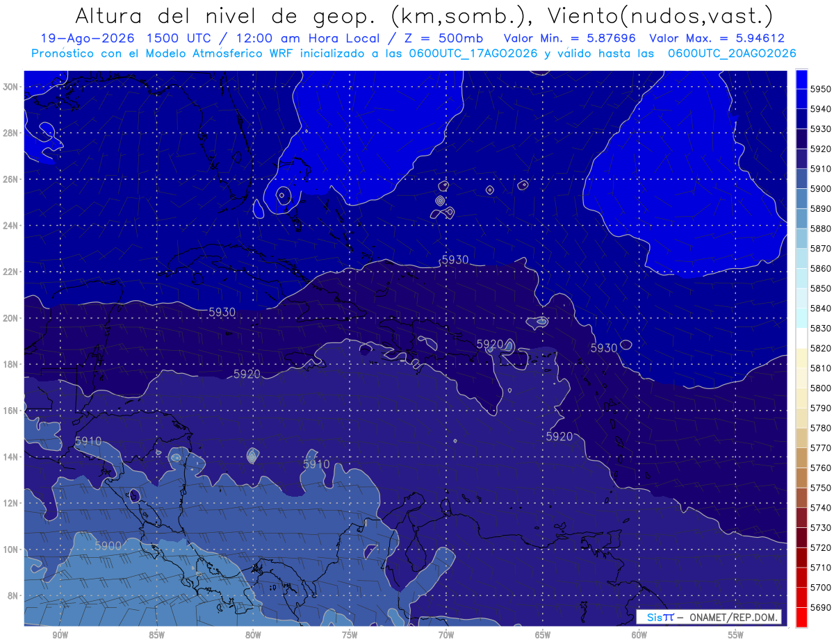Click the 18N latitude axis label
Viewport: 834px width, 644px height.
(10, 365)
